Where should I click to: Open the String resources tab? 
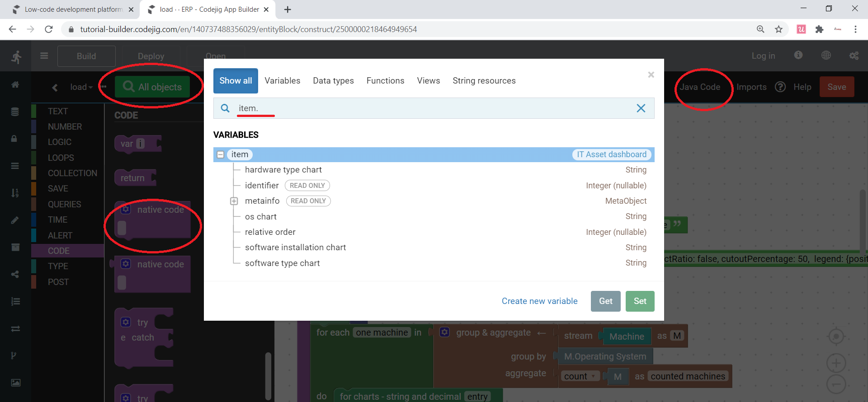pos(484,81)
